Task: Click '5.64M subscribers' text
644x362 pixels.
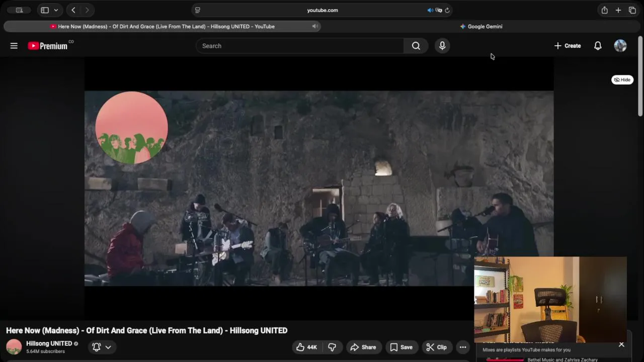Action: point(45,351)
